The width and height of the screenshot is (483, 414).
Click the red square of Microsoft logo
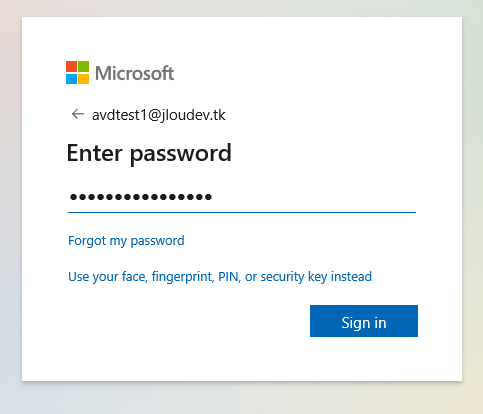[71, 66]
